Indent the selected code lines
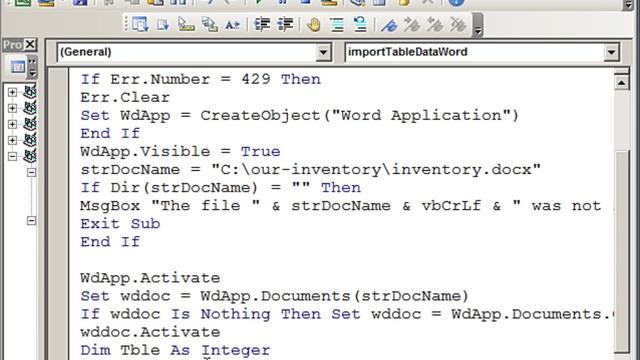This screenshot has height=360, width=640. pos(262,24)
